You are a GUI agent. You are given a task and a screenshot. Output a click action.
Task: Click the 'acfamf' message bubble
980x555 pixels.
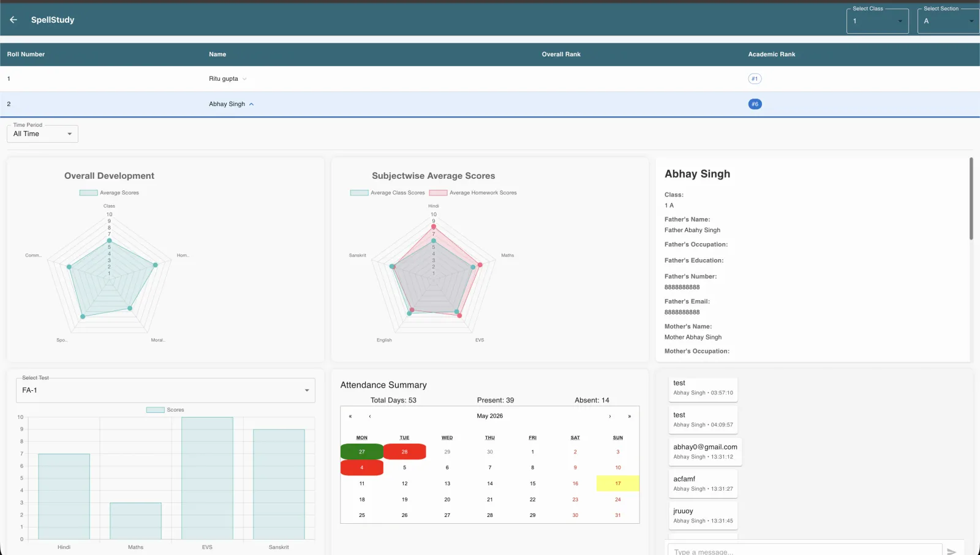click(x=703, y=483)
